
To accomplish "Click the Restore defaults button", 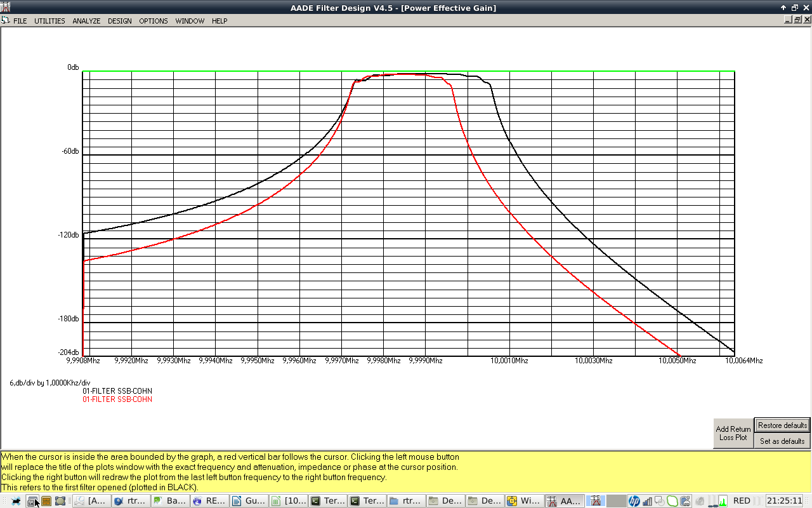I will 782,425.
